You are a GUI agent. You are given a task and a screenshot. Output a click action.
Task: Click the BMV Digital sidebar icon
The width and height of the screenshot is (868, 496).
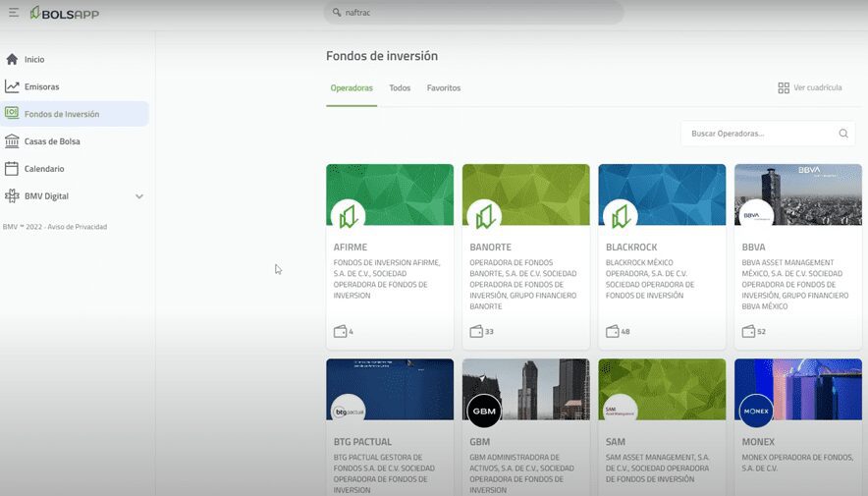tap(12, 196)
